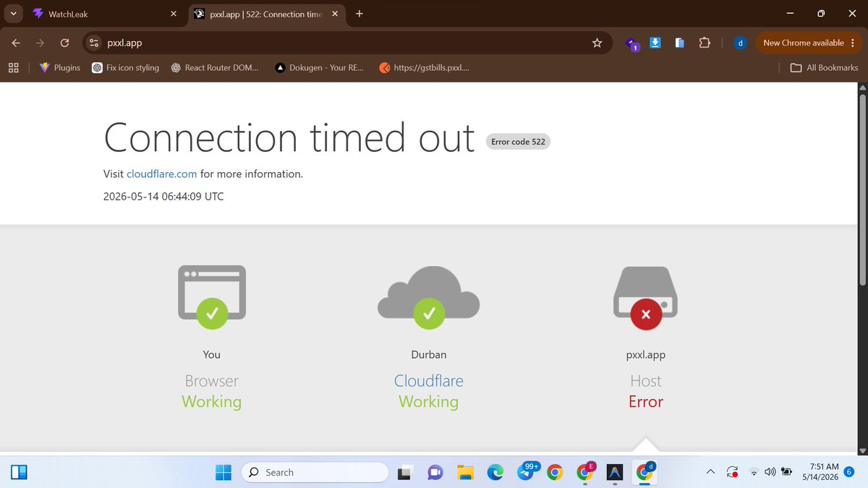Click the 2026-05-14 06:44:09 UTC timestamp
868x488 pixels.
163,196
